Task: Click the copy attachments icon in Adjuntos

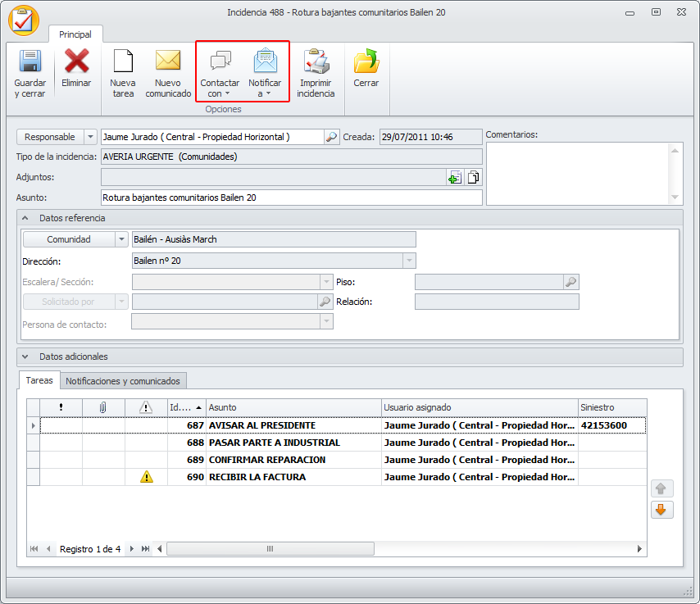Action: click(x=473, y=178)
